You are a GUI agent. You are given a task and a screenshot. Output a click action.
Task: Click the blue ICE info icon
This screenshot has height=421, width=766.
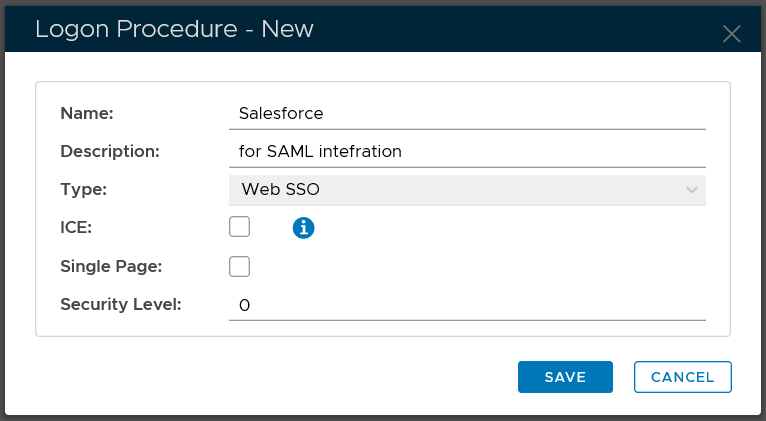tap(303, 229)
